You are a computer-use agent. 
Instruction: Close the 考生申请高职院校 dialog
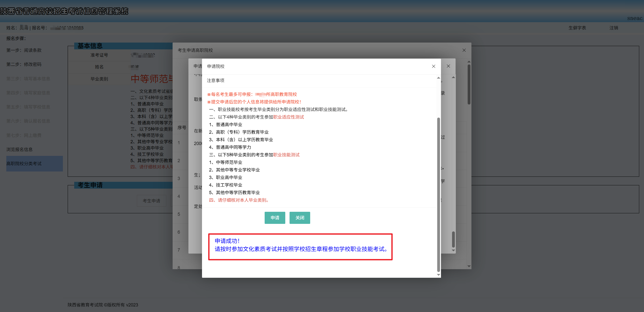[x=464, y=50]
